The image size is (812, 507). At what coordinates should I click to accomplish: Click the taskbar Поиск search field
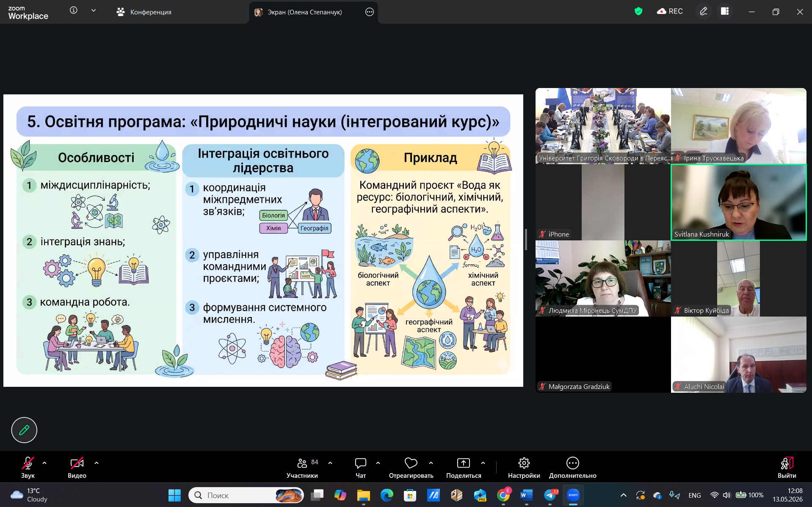tap(246, 495)
